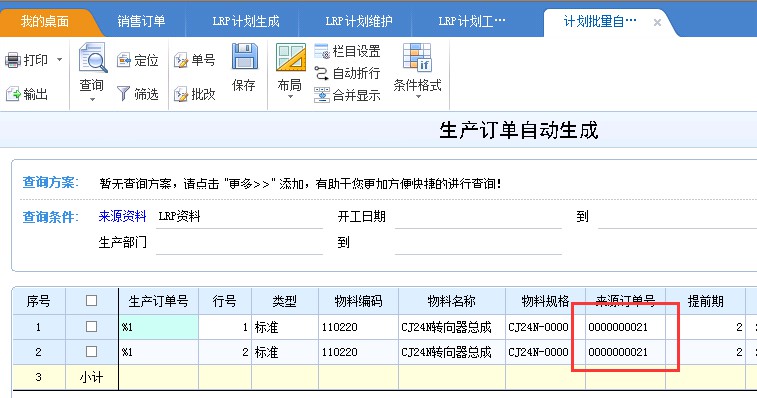Click the 输出 export icon
Screen dimensions: 757x398
click(14, 94)
